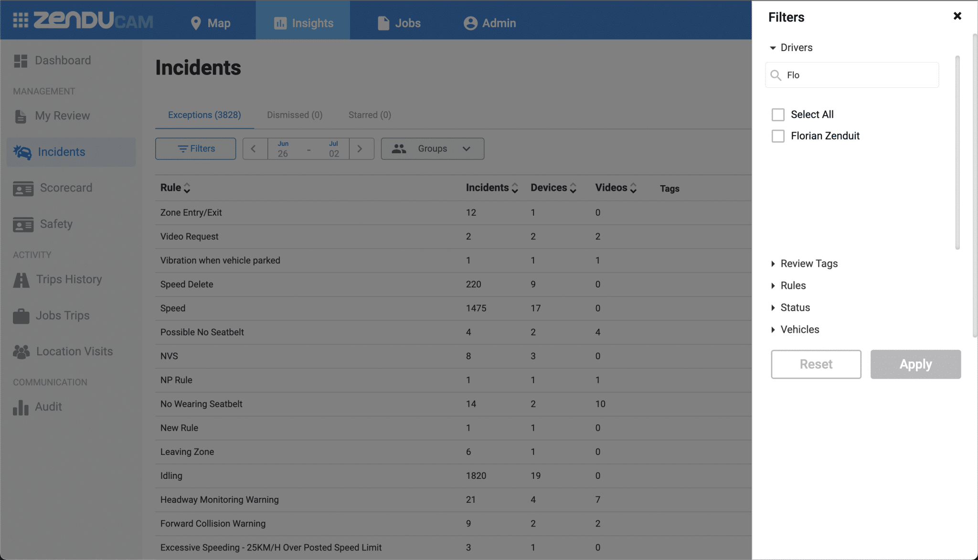Image resolution: width=978 pixels, height=560 pixels.
Task: Click the Jobs Trips briefcase icon
Action: [x=21, y=316]
